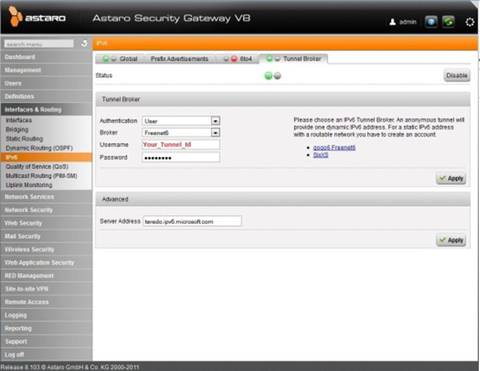Click the Advanced section header

[283, 199]
